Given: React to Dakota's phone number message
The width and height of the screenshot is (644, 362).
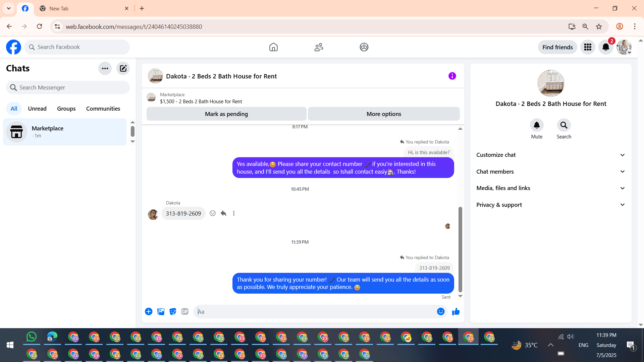Looking at the screenshot, I should 213,213.
